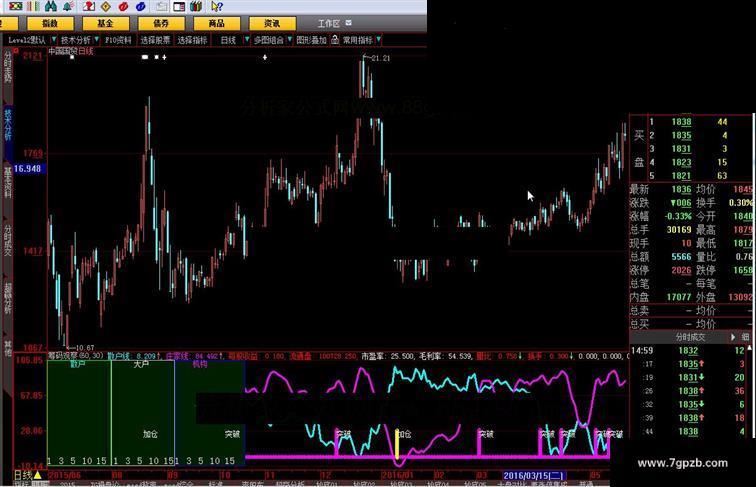Click the 总手 value 30169
The height and width of the screenshot is (487, 756).
(x=679, y=230)
